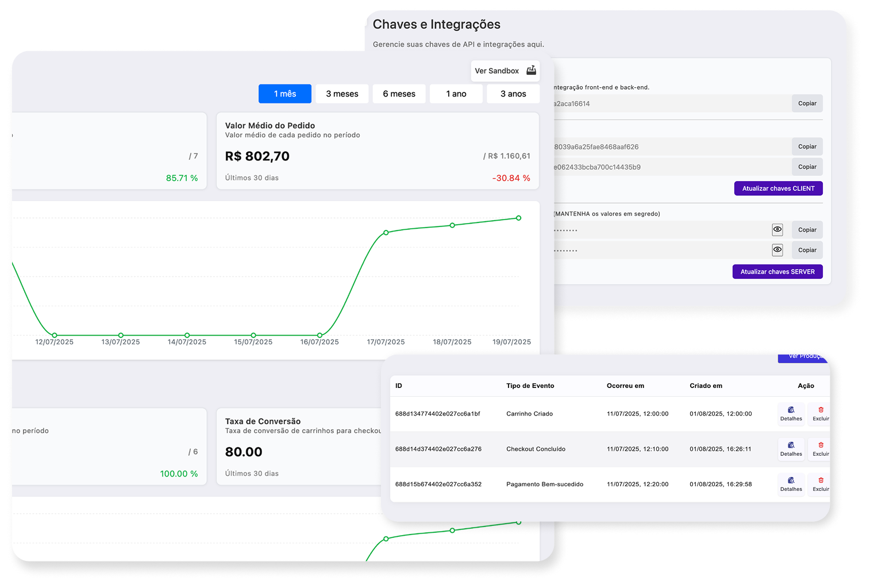Reveal the first hidden server key
The height and width of the screenshot is (588, 874).
(x=777, y=229)
